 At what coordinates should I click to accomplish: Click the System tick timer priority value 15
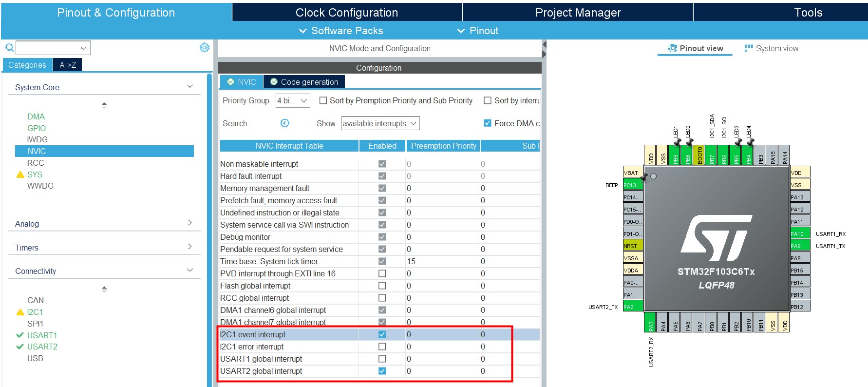coord(411,261)
